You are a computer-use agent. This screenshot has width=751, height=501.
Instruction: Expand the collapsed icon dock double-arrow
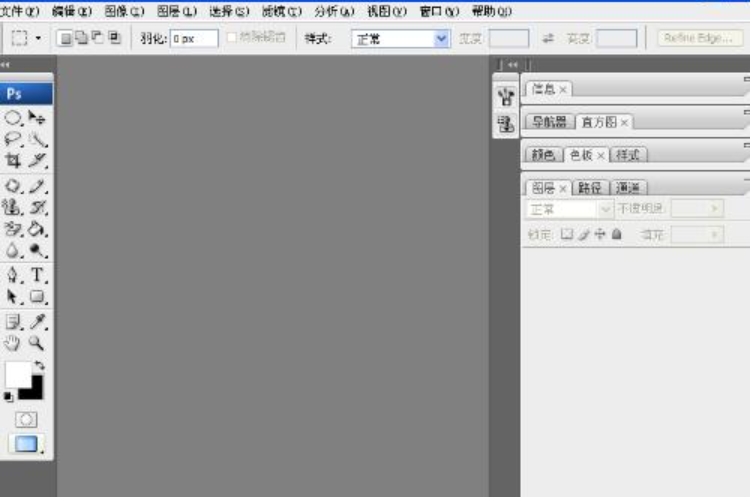512,65
